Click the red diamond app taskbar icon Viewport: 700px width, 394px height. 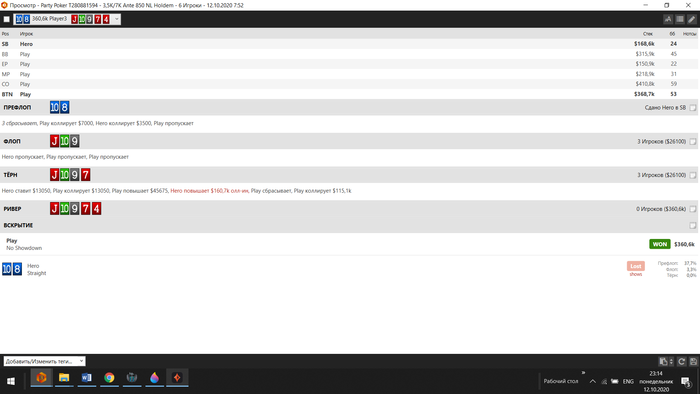click(177, 378)
